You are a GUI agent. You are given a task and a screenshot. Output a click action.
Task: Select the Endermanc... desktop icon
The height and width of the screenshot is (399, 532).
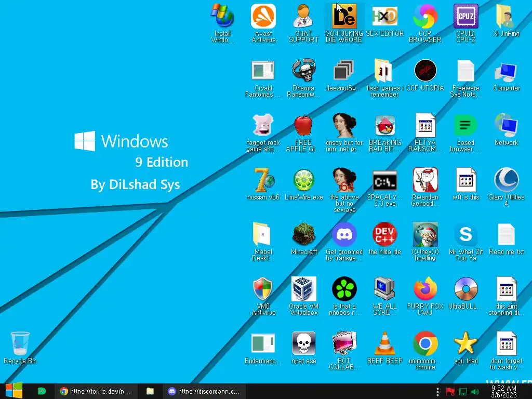tap(263, 348)
